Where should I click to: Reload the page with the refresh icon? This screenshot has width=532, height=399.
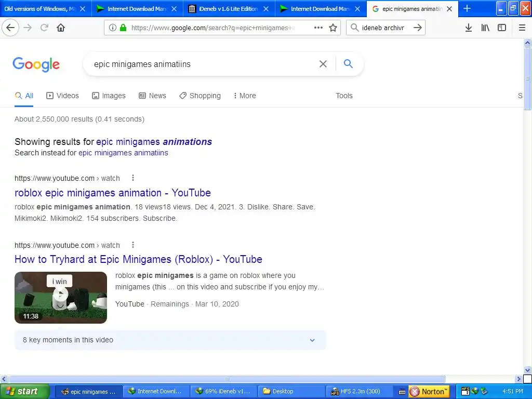pyautogui.click(x=44, y=28)
